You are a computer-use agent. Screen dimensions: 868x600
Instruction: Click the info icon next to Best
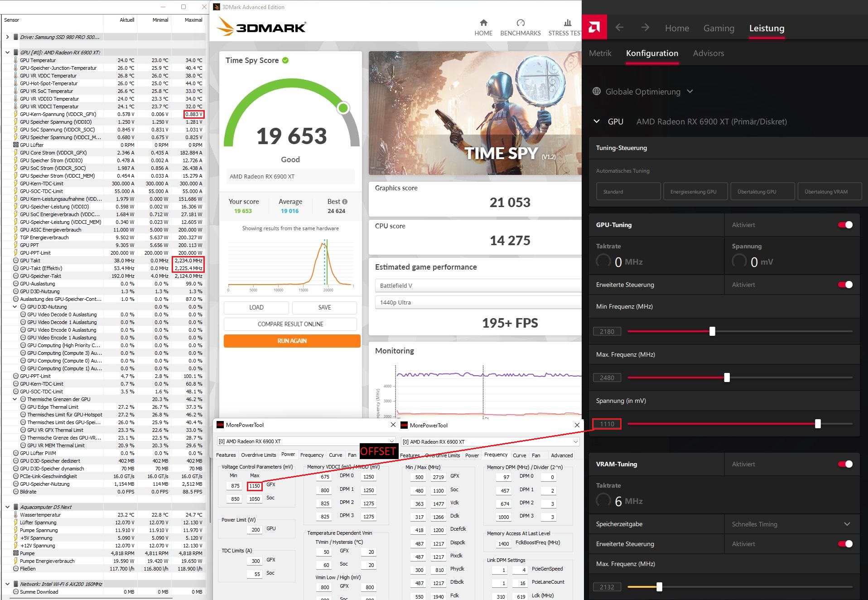pyautogui.click(x=345, y=202)
